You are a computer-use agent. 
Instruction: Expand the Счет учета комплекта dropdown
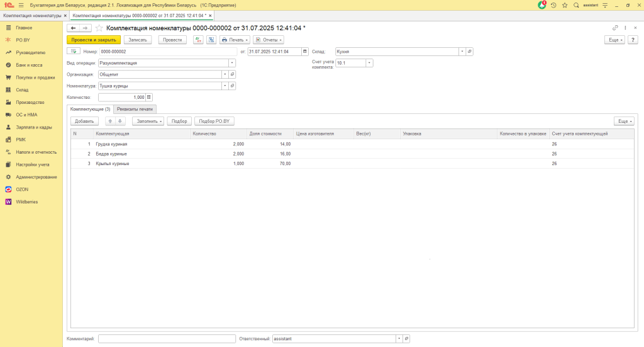[369, 63]
